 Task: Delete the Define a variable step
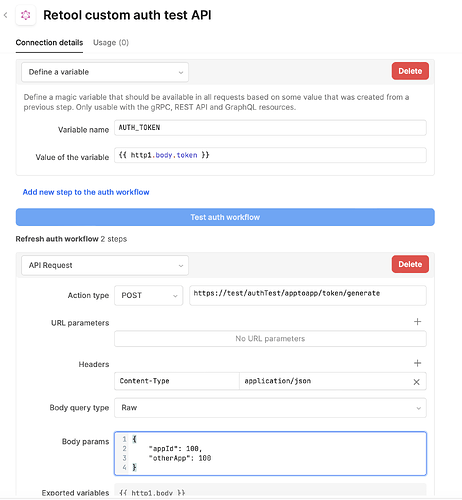click(410, 71)
